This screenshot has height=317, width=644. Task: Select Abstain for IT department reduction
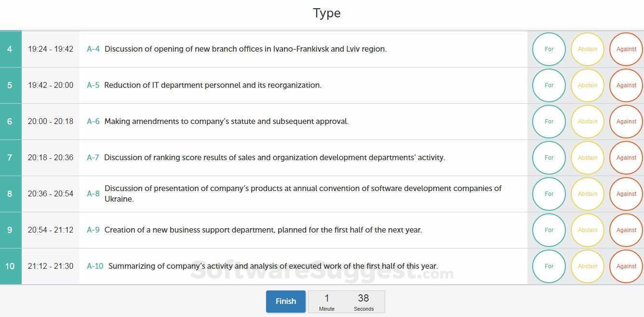(587, 85)
